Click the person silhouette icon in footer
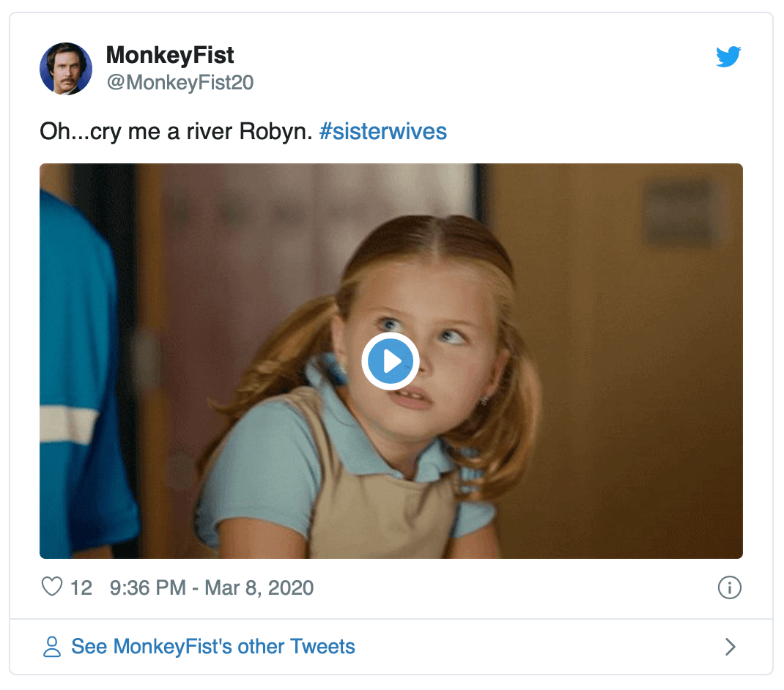 [x=52, y=647]
